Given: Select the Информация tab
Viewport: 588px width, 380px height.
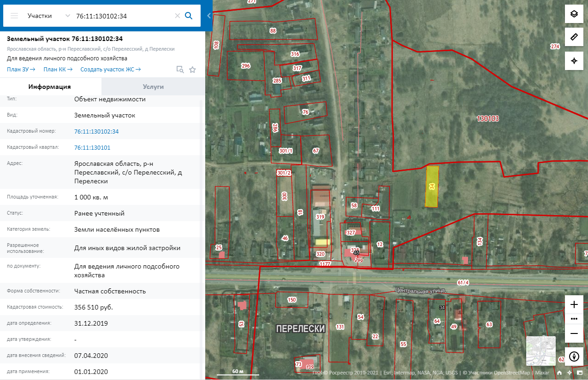Looking at the screenshot, I should coord(49,87).
